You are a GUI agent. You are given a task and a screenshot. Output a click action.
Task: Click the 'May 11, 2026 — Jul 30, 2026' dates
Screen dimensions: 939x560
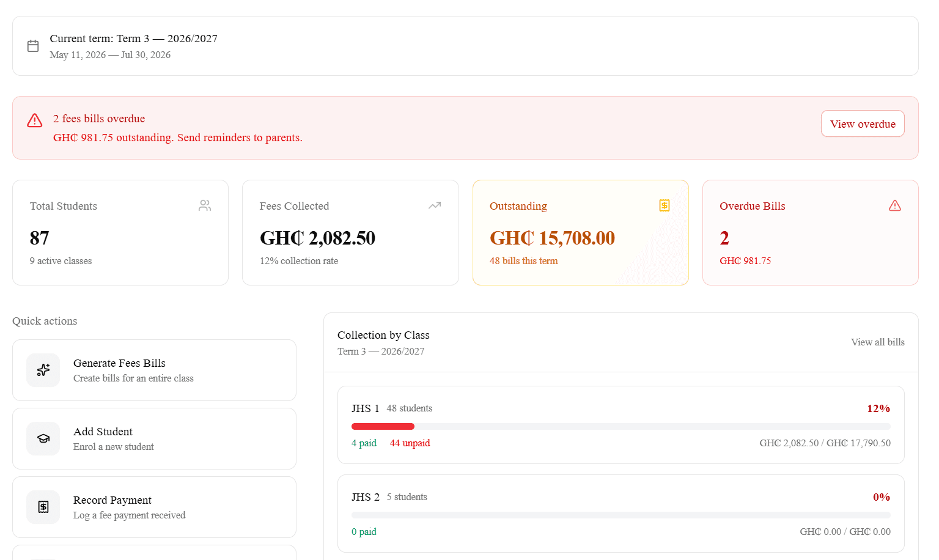tap(110, 55)
